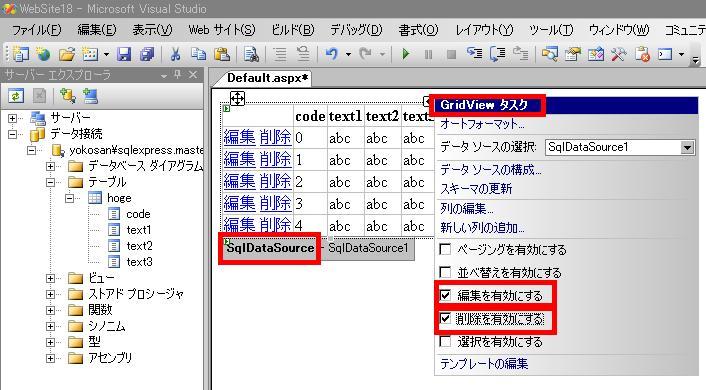Select the text3 column tree item
This screenshot has width=706, height=390.
tap(140, 262)
